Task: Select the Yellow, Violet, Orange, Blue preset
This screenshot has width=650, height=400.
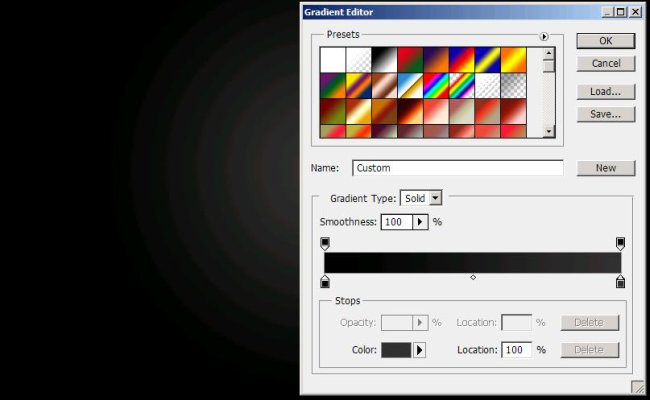Action: pyautogui.click(x=359, y=86)
